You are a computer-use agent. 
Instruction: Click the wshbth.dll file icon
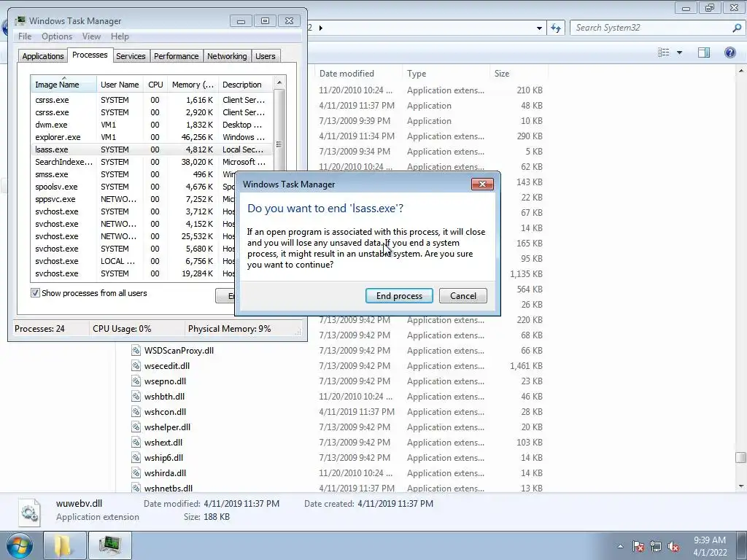(x=136, y=396)
